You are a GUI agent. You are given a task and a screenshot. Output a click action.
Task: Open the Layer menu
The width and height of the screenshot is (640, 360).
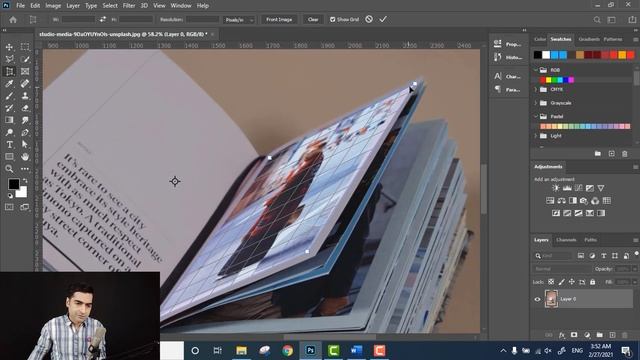coord(73,6)
